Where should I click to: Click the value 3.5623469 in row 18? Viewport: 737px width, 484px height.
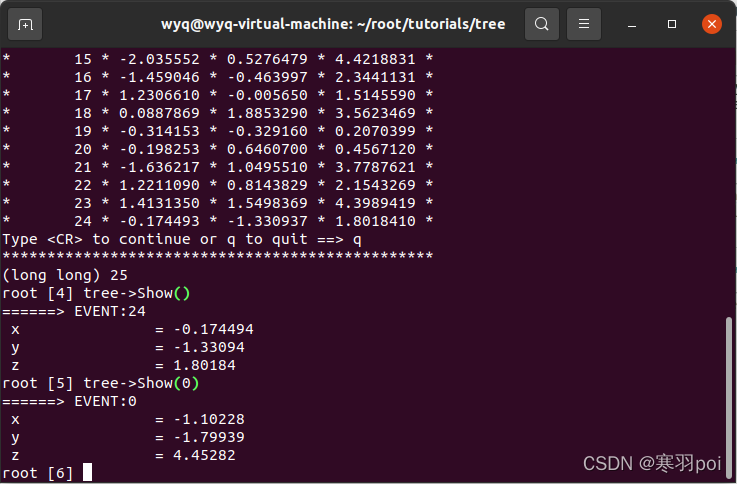coord(375,113)
